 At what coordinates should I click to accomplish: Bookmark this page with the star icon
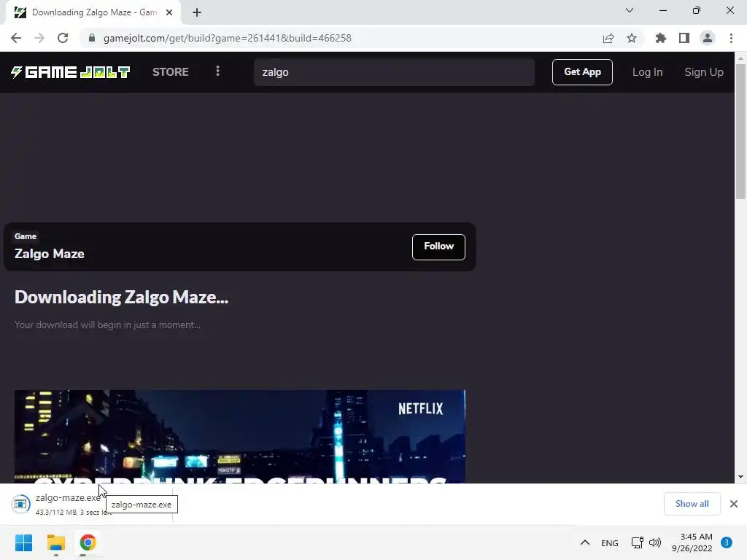point(632,38)
